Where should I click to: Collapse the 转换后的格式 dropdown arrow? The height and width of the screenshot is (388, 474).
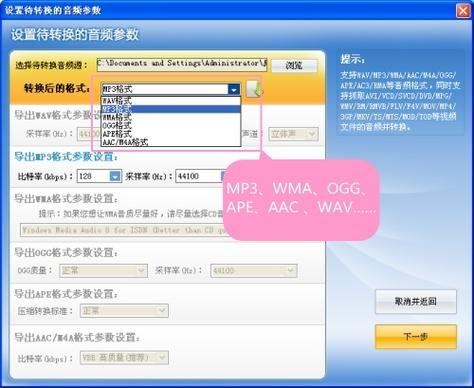(234, 89)
